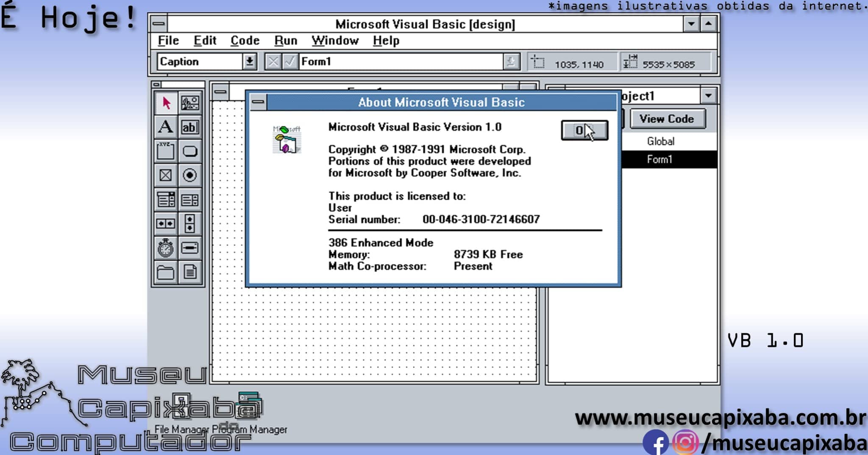The width and height of the screenshot is (868, 455).
Task: Select the Pointer tool in the toolbox
Action: click(x=166, y=103)
